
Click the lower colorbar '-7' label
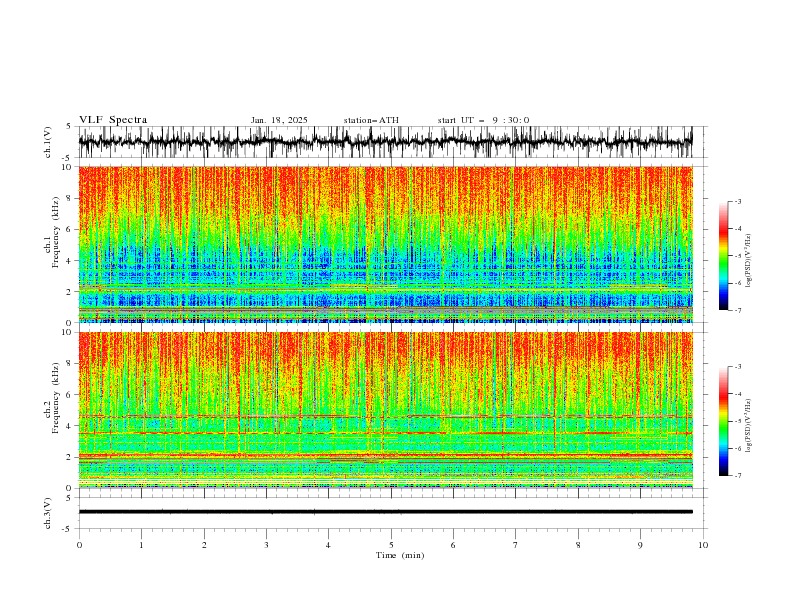pyautogui.click(x=738, y=475)
